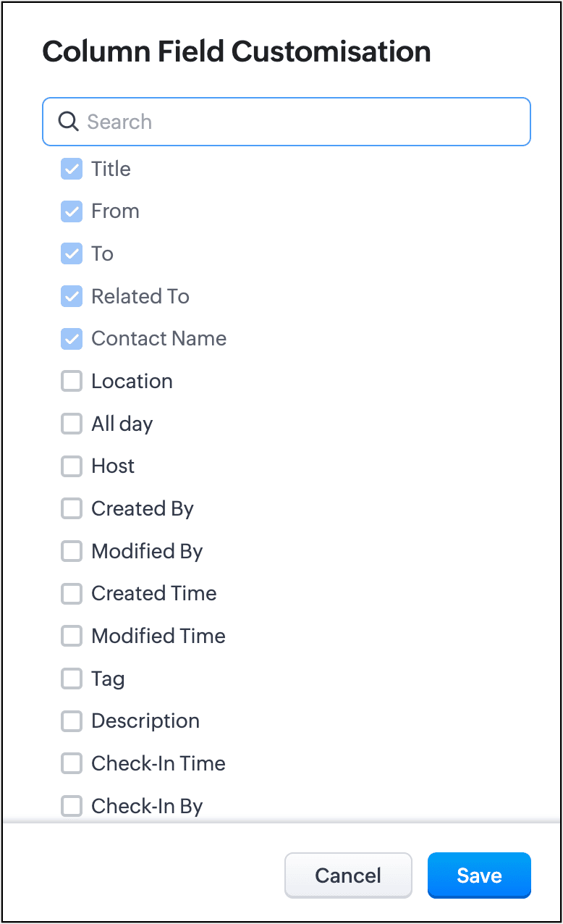Image resolution: width=563 pixels, height=924 pixels.
Task: Enable the Created By column
Action: 72,509
